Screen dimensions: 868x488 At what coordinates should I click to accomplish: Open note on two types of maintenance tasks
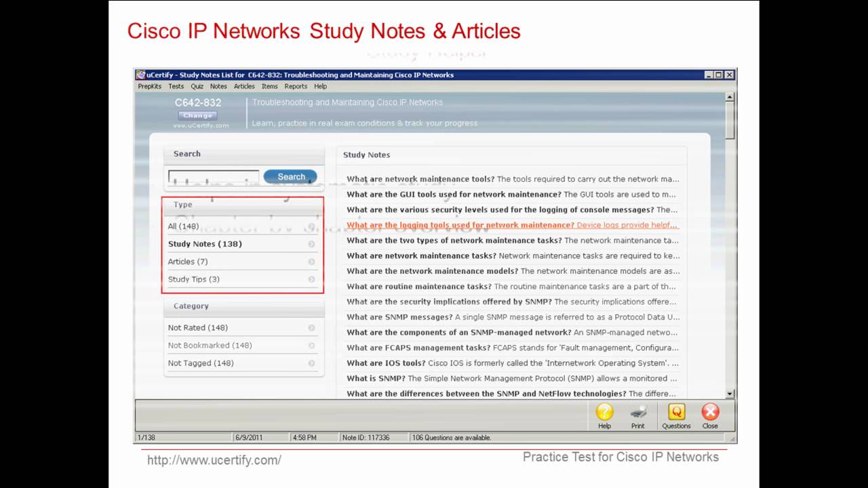pos(513,241)
